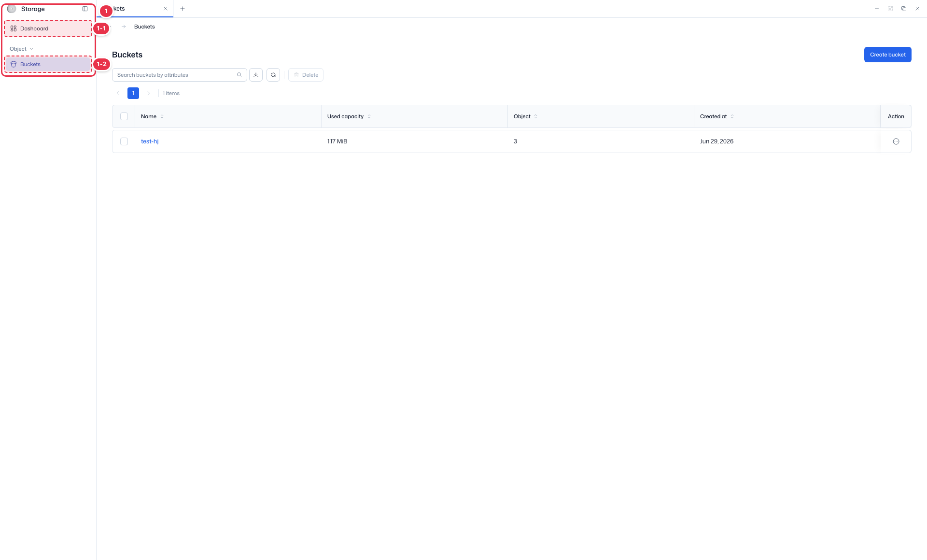Viewport: 927px width, 560px height.
Task: Check the test-hj row checkbox
Action: [x=124, y=141]
